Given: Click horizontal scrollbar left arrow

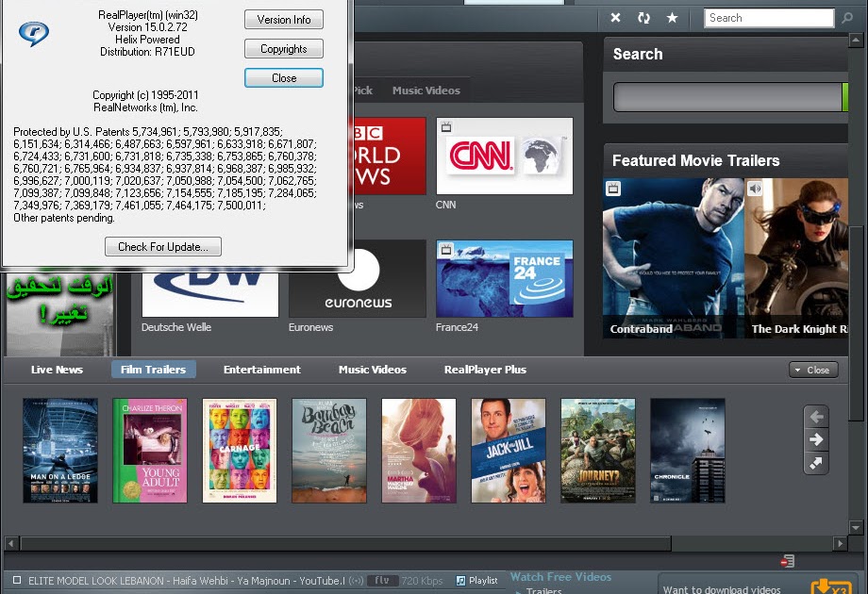Looking at the screenshot, I should pyautogui.click(x=10, y=543).
